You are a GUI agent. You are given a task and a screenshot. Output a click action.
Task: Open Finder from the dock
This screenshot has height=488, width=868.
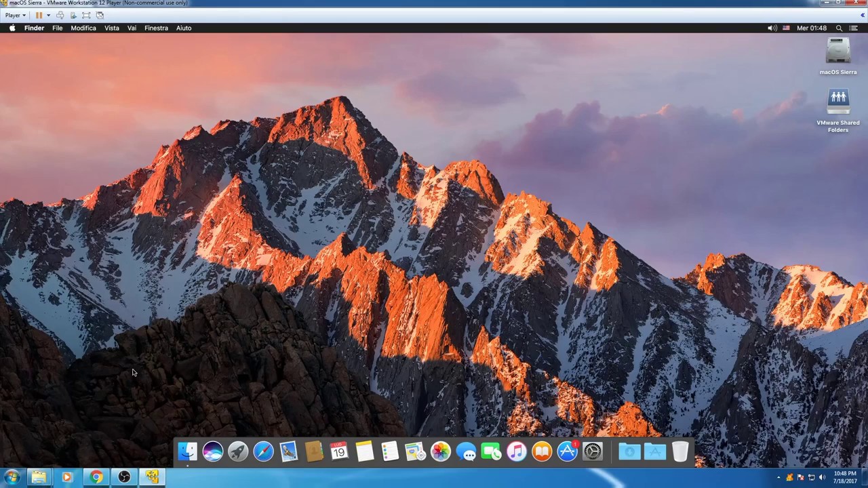pos(187,451)
